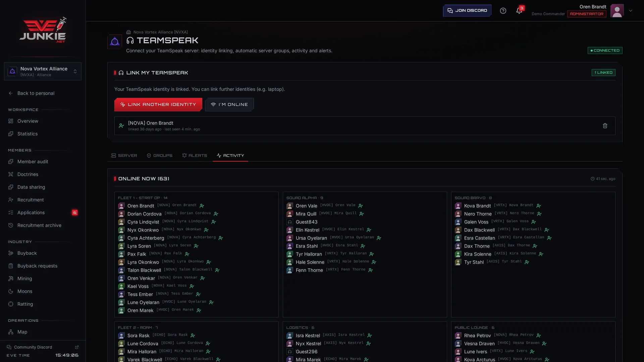Open Buyback requests page
Image resolution: width=644 pixels, height=362 pixels.
pos(43,266)
